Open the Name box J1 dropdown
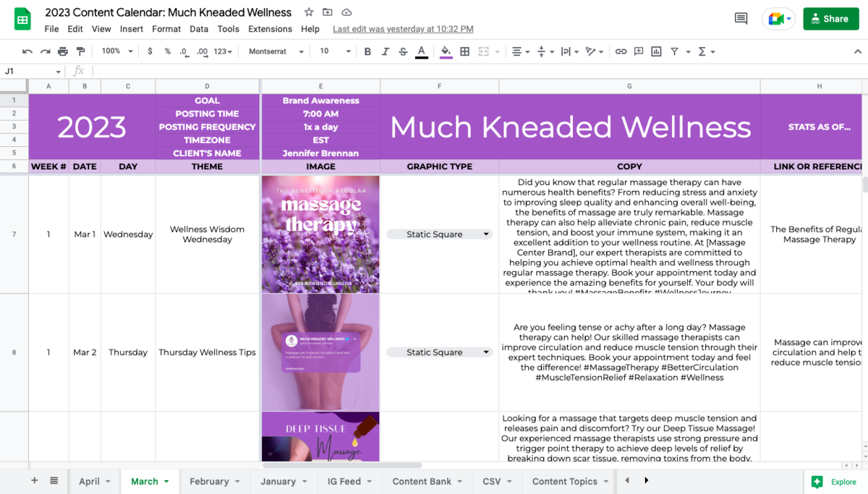This screenshot has height=494, width=868. pyautogui.click(x=59, y=72)
